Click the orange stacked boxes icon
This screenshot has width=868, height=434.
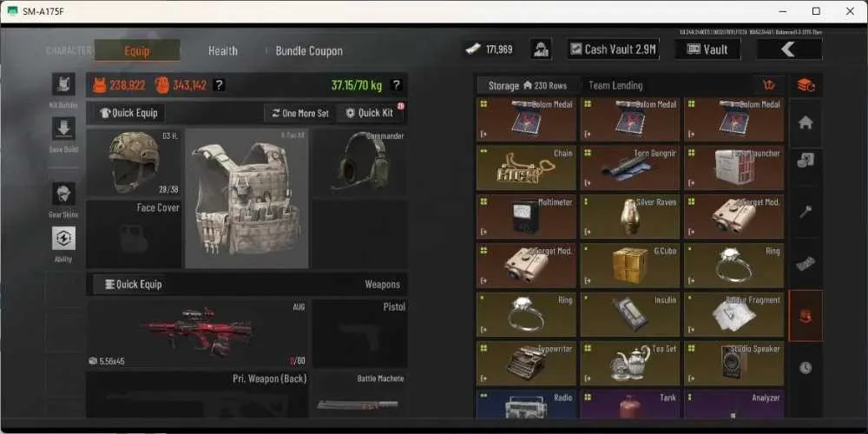tap(806, 85)
